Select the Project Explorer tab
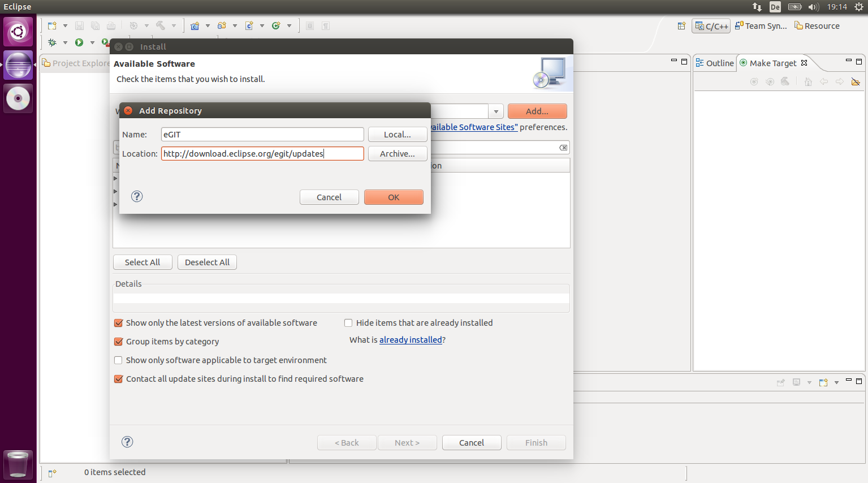The width and height of the screenshot is (868, 483). [76, 63]
